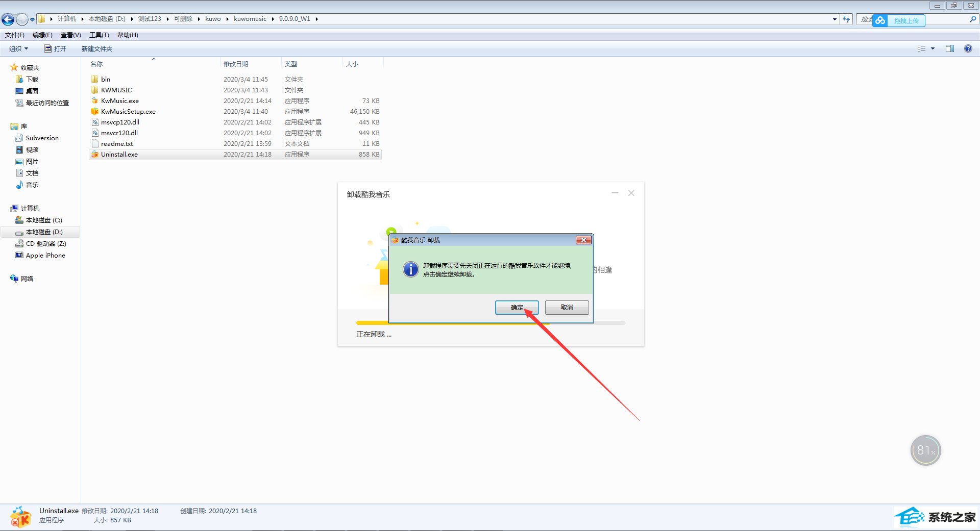
Task: Click the blue information icon in dialog
Action: (x=410, y=269)
